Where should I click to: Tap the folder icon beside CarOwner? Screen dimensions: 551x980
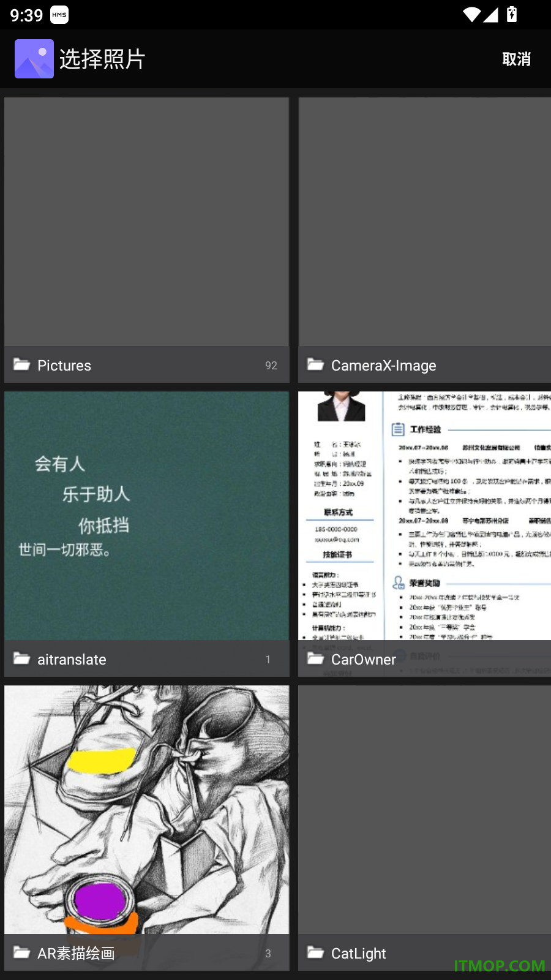tap(316, 658)
